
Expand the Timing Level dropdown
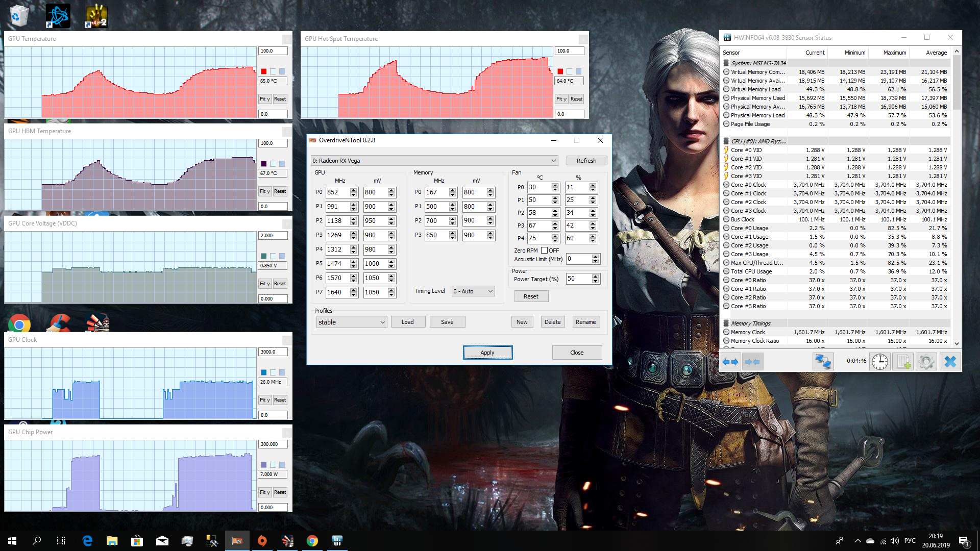473,291
